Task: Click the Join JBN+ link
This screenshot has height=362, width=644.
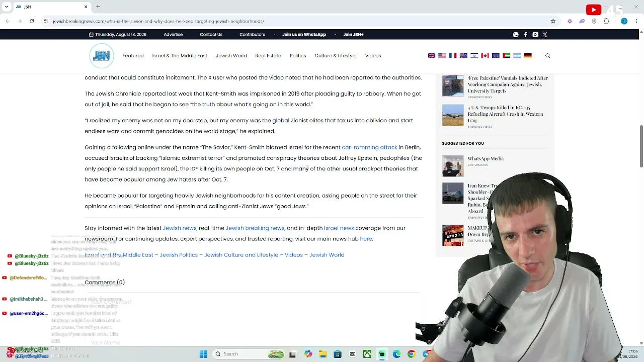Action: click(353, 35)
